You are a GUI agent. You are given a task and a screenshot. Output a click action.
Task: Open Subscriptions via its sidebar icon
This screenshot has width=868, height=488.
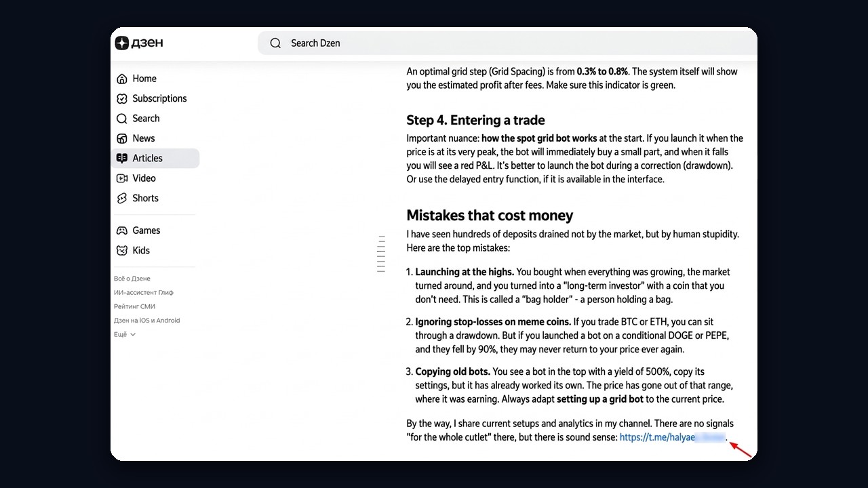pyautogui.click(x=122, y=98)
